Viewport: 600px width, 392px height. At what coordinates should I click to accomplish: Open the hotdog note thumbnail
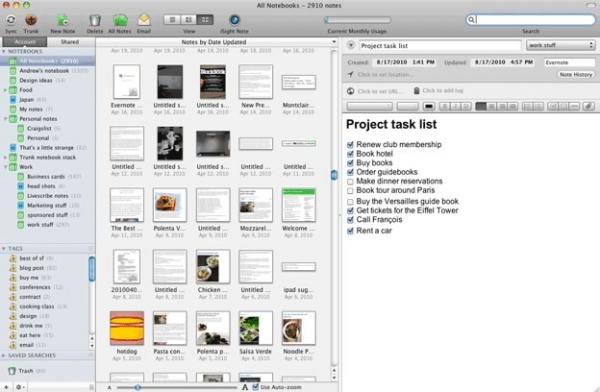click(127, 328)
